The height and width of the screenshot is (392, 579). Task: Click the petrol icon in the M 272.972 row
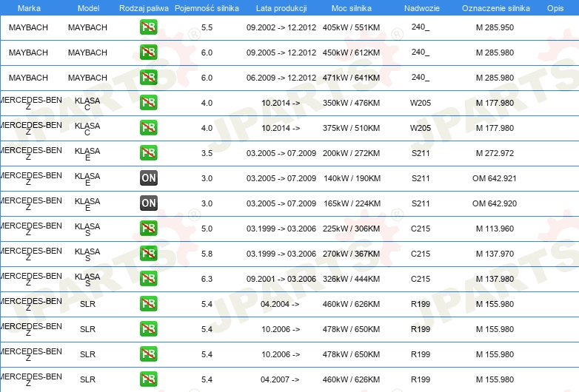click(148, 152)
